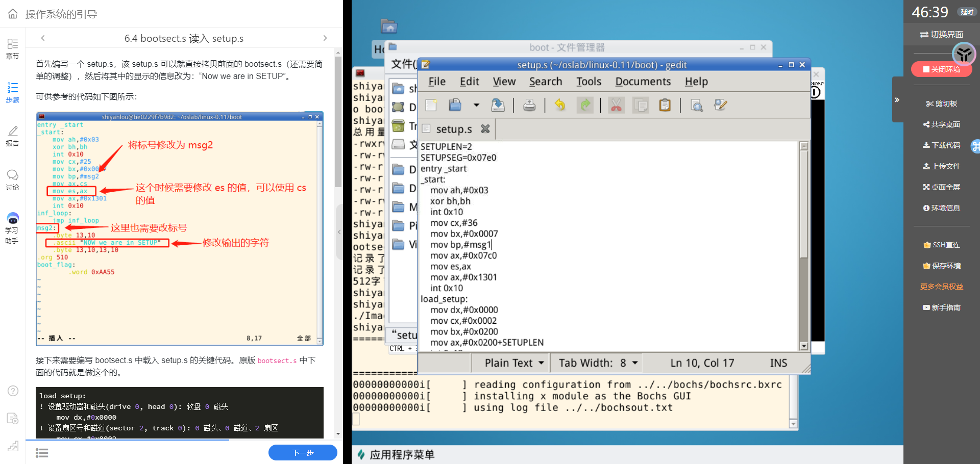980x464 pixels.
Task: Undo the last edit in gedit
Action: click(x=560, y=105)
